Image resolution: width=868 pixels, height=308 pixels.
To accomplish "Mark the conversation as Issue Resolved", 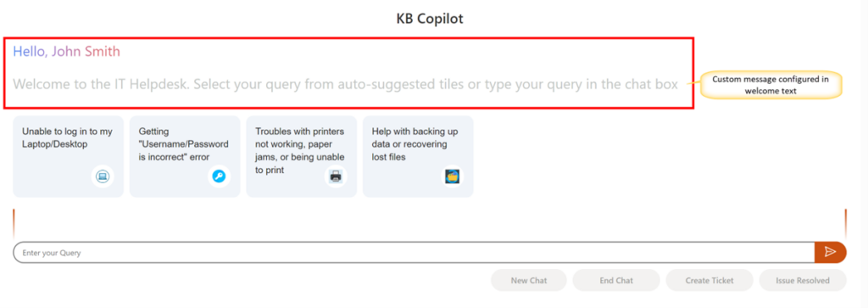I will 803,280.
